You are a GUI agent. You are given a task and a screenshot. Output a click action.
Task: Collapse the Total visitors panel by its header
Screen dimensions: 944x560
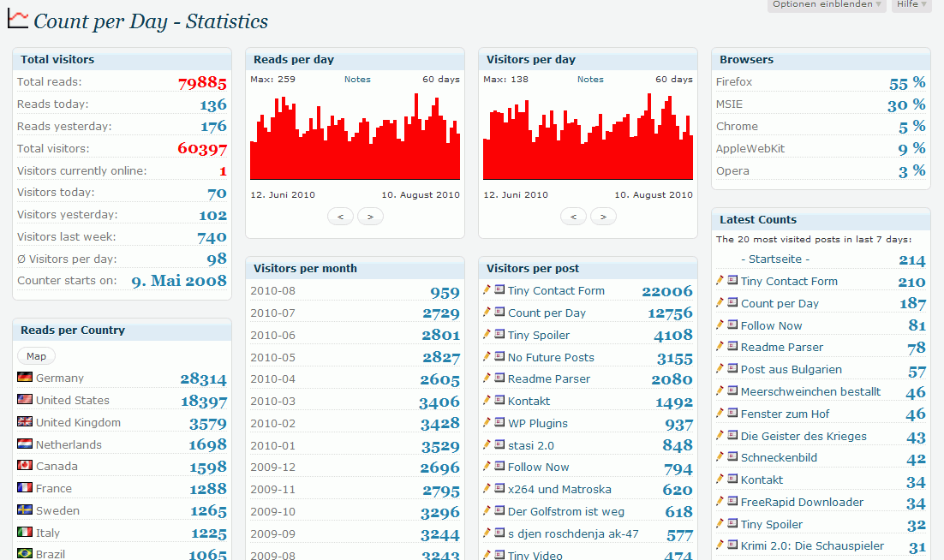tap(122, 60)
